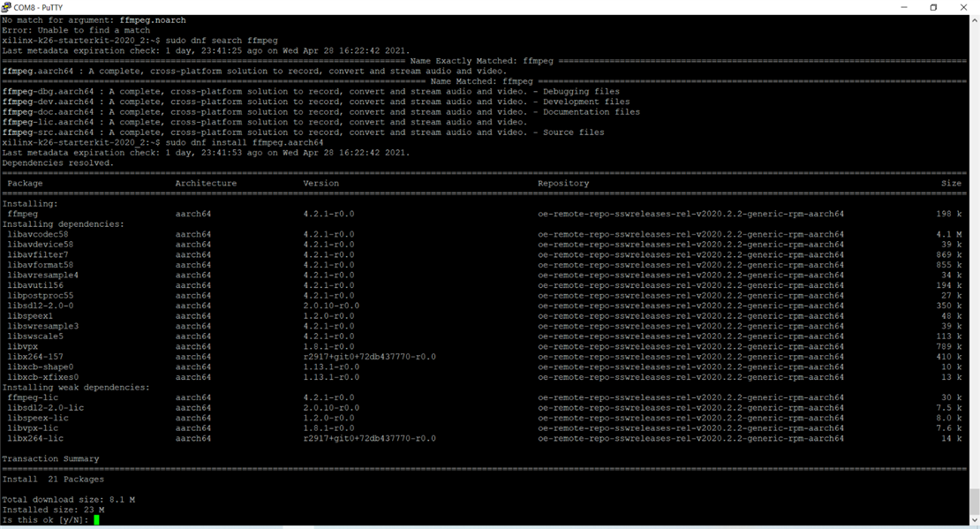This screenshot has height=529, width=980.
Task: Click the 'libswscale5' package name
Action: pyautogui.click(x=35, y=336)
